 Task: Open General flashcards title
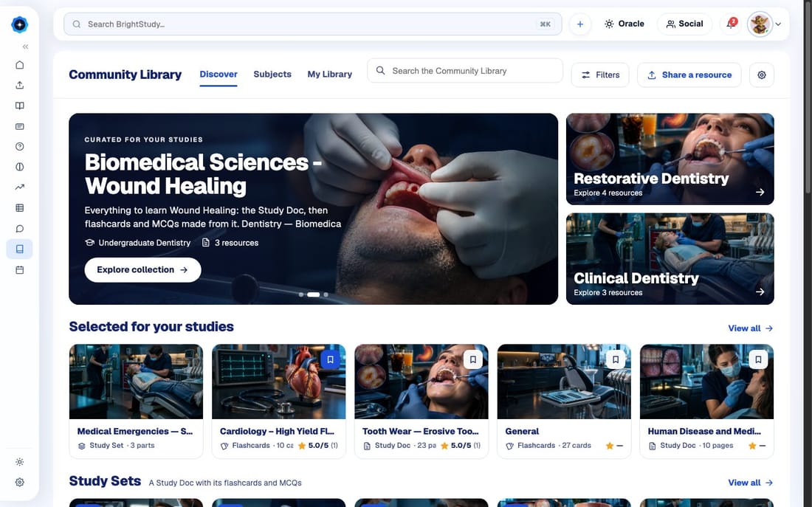[522, 432]
